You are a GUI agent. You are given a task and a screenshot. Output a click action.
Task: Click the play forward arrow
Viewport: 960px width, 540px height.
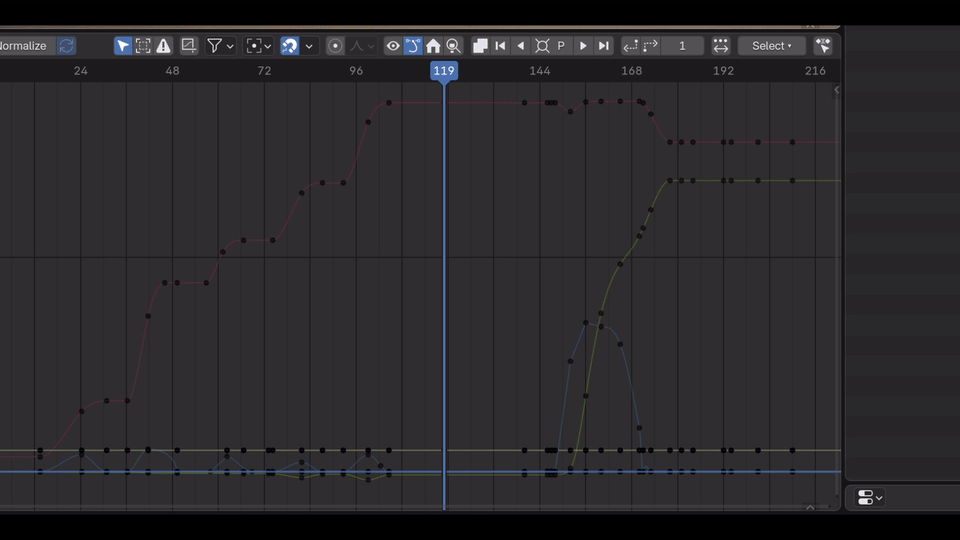(583, 46)
